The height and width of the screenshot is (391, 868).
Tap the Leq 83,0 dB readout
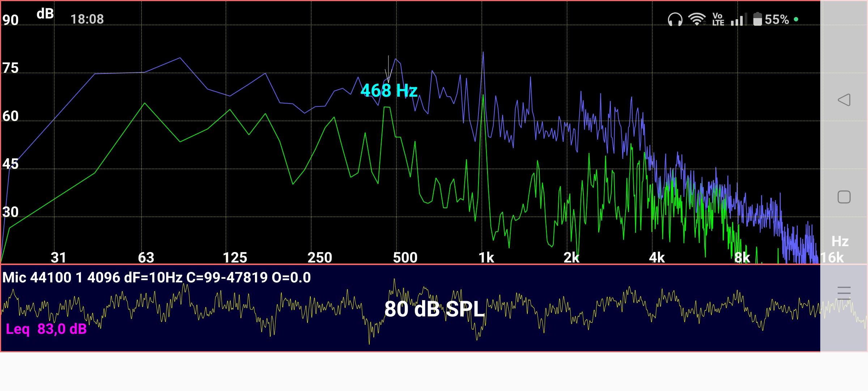click(x=46, y=329)
